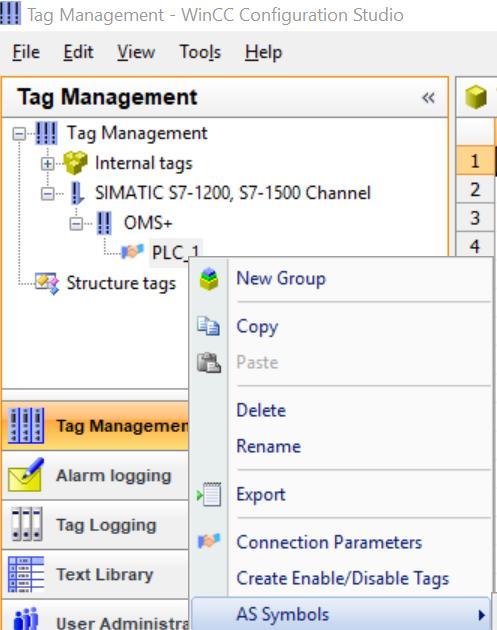Click the yellow cube icon in right panel
497x630 pixels.
pyautogui.click(x=476, y=97)
